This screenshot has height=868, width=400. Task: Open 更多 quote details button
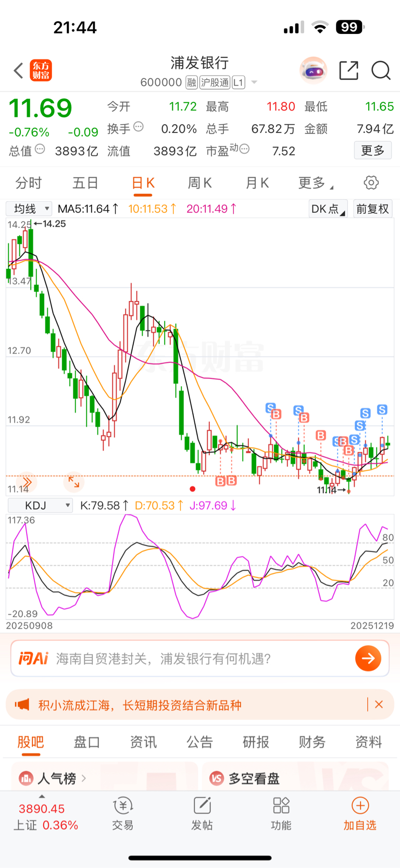tap(373, 151)
